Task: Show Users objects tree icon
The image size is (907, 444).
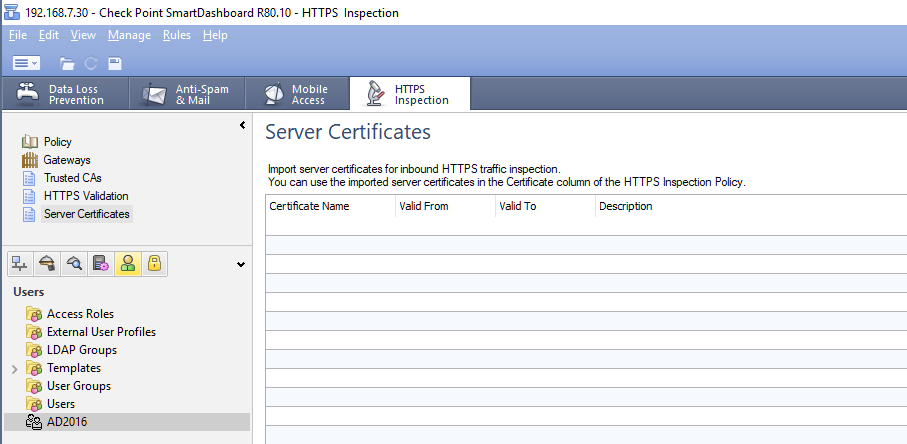Action: pos(128,264)
